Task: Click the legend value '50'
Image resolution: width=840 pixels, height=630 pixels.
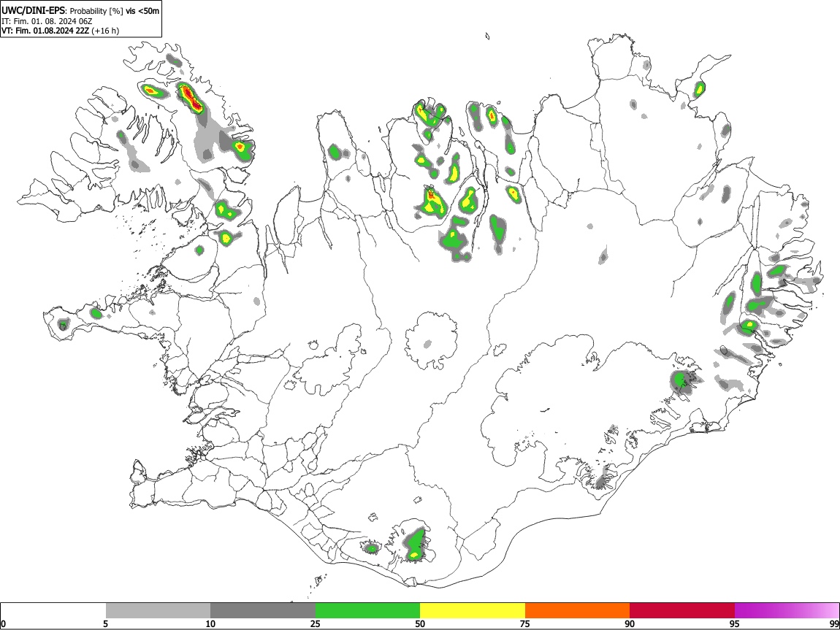Action: [x=420, y=624]
